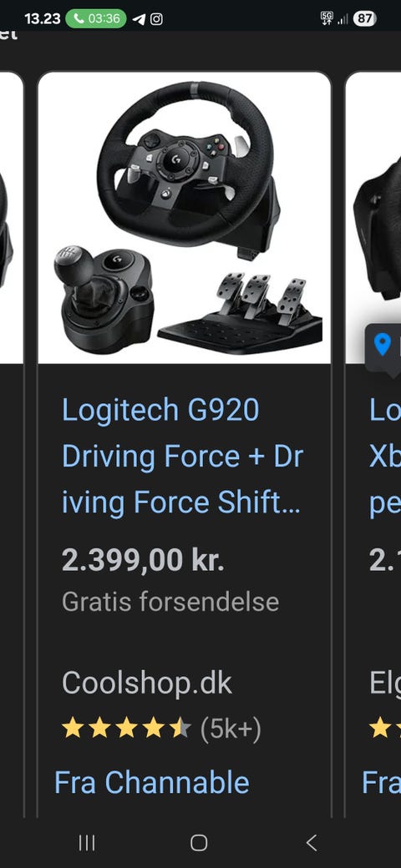
Task: Open Logitech G920 Driving Force product title
Action: 183,457
